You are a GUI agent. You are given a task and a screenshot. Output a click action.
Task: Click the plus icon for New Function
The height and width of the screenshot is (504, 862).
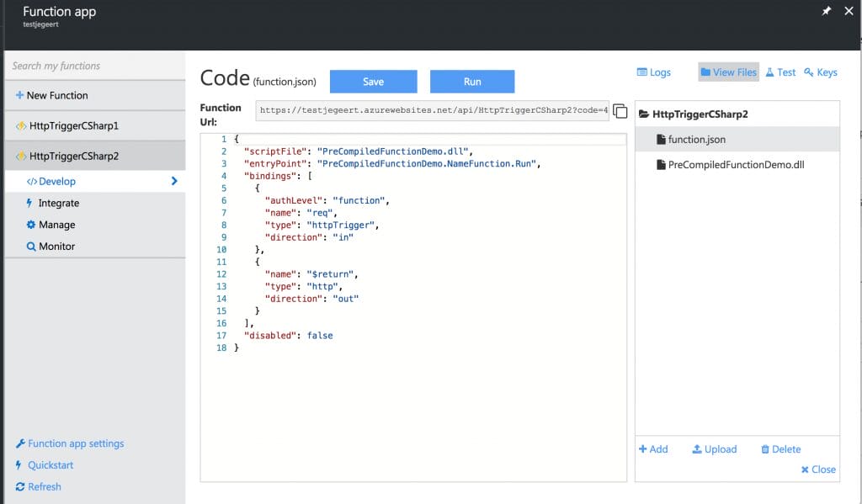(20, 95)
